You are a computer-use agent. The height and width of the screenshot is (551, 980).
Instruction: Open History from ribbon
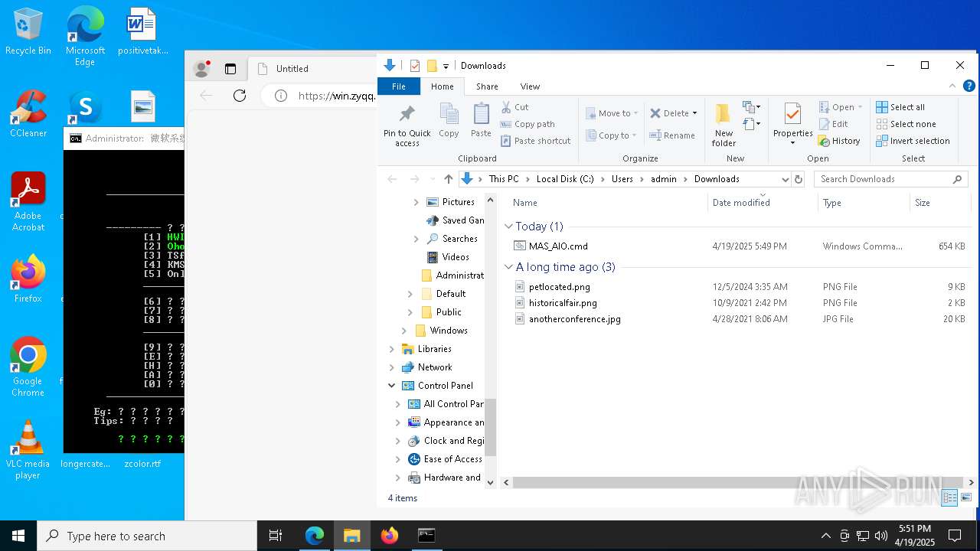pyautogui.click(x=839, y=141)
